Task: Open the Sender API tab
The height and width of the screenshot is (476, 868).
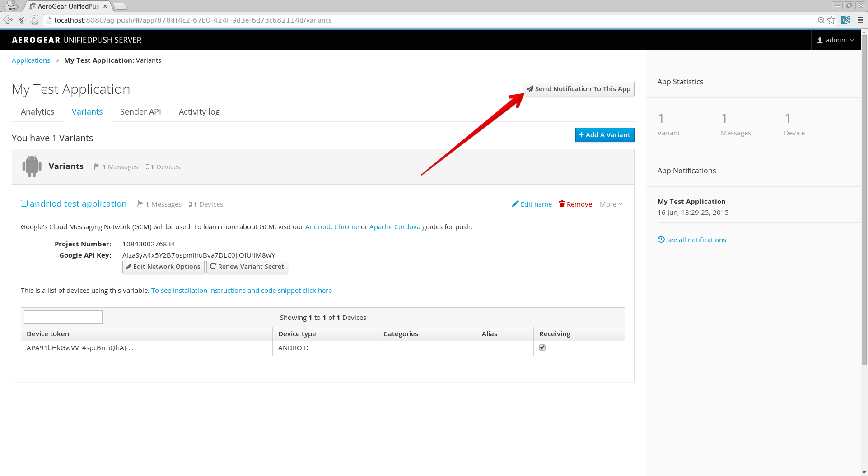Action: coord(140,112)
